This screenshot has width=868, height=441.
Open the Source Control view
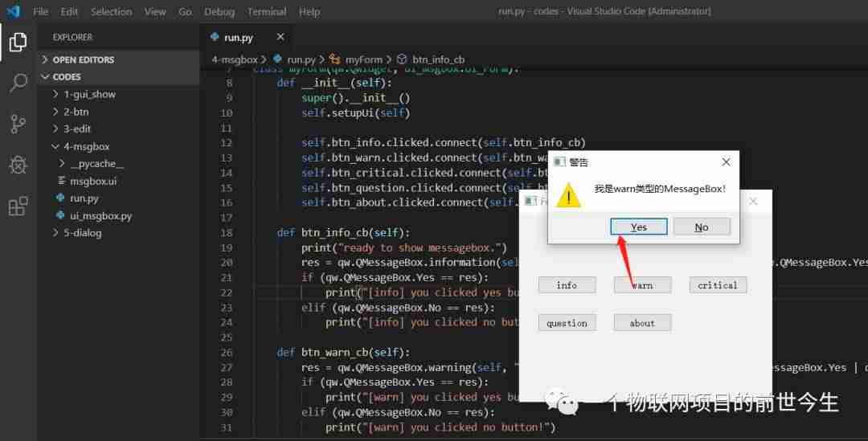pyautogui.click(x=18, y=124)
